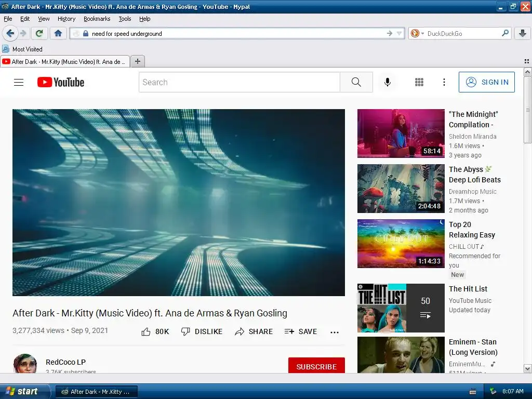
Task: Open the View menu
Action: point(44,19)
